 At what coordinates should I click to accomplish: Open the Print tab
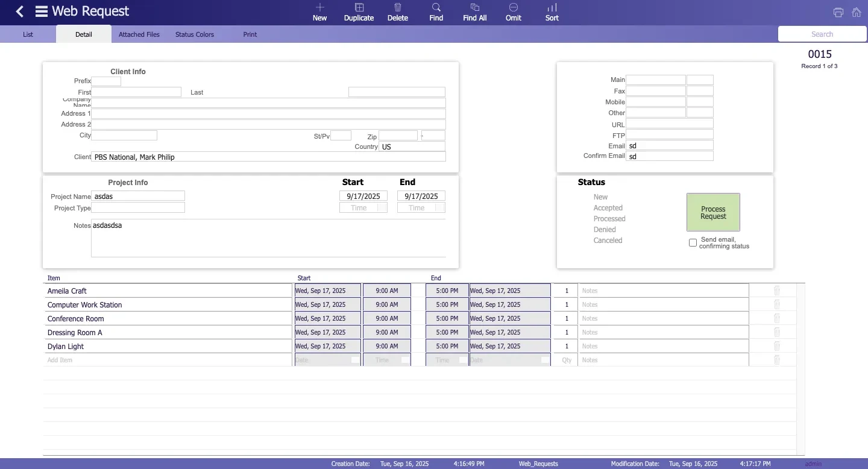[250, 34]
